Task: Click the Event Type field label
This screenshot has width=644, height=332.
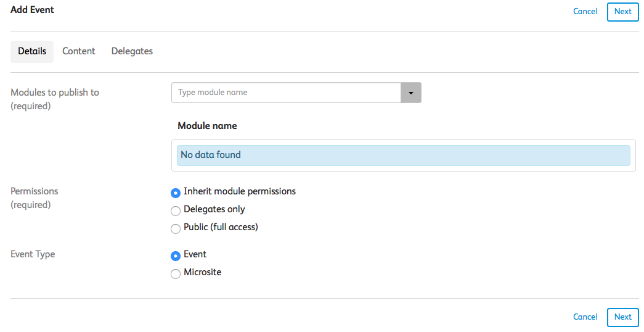Action: point(33,254)
